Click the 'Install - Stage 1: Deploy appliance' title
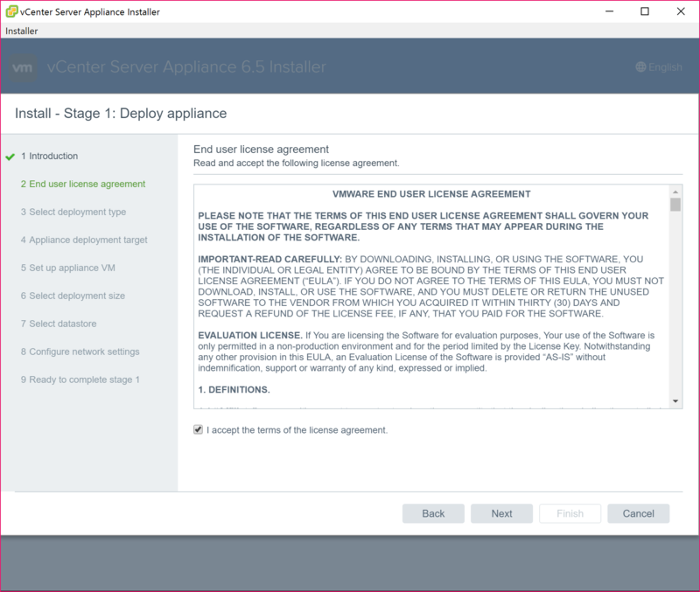 (121, 114)
